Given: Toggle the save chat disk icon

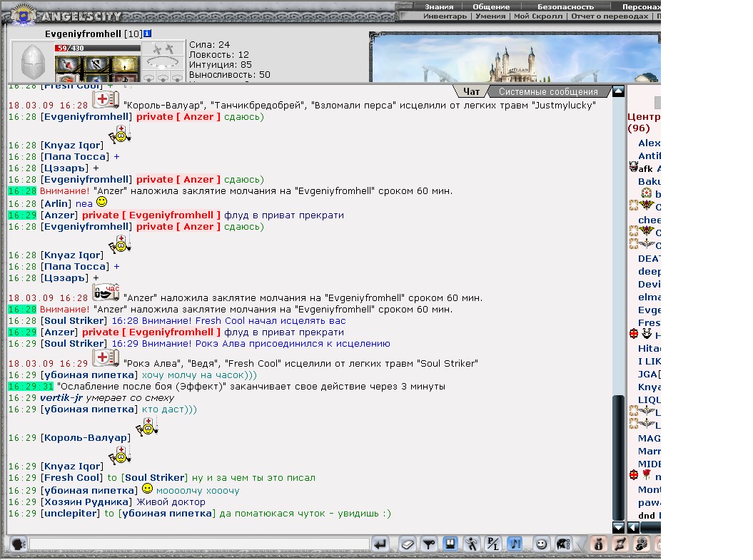Looking at the screenshot, I should (450, 544).
